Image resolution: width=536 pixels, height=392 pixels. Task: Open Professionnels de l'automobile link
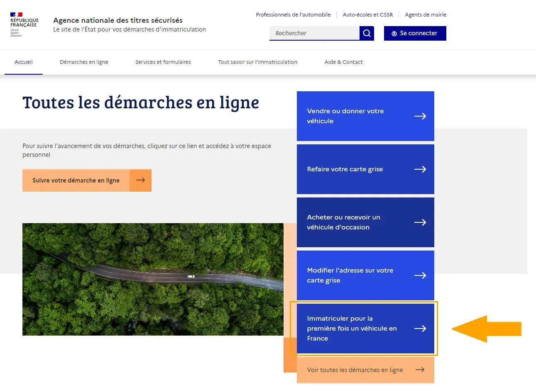293,15
